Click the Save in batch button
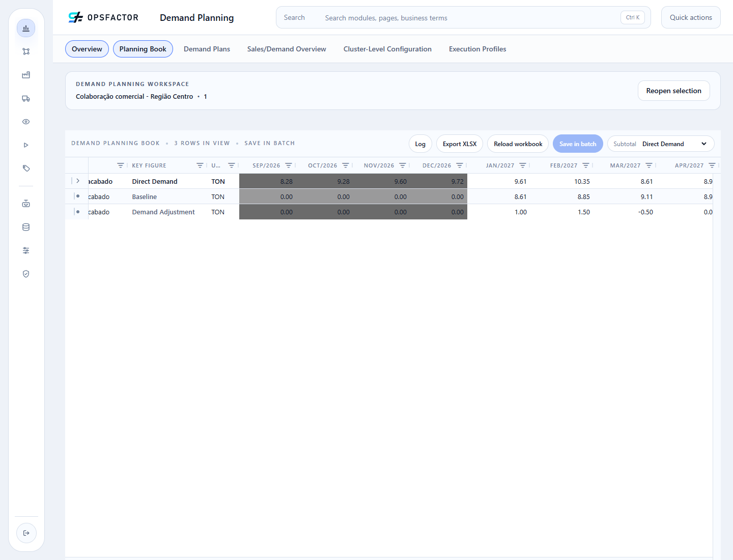The image size is (733, 560). (578, 144)
